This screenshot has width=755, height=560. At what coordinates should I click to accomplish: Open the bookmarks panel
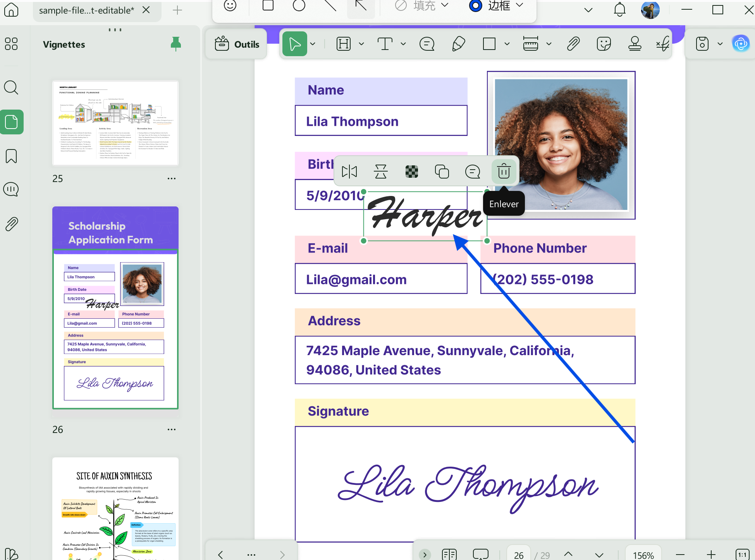[11, 156]
